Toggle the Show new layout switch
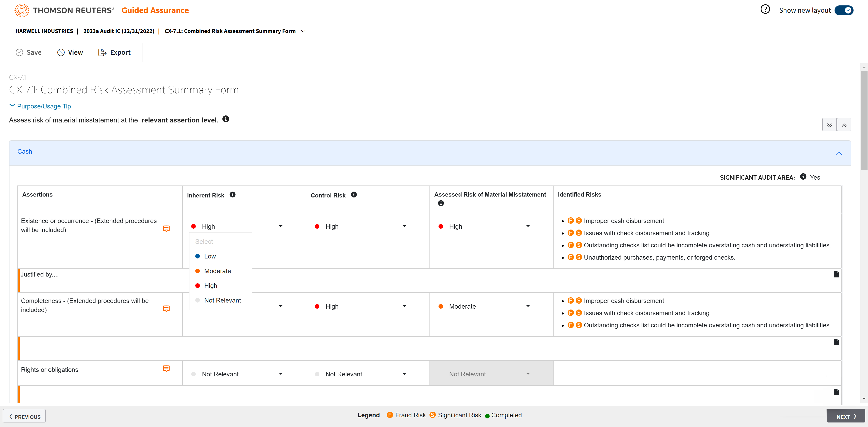 coord(844,10)
